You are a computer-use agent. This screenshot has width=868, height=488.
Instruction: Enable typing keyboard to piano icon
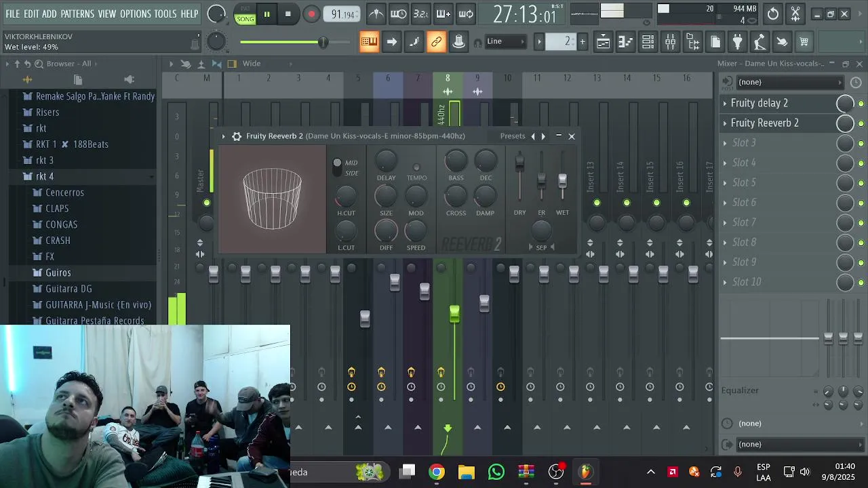(x=369, y=41)
